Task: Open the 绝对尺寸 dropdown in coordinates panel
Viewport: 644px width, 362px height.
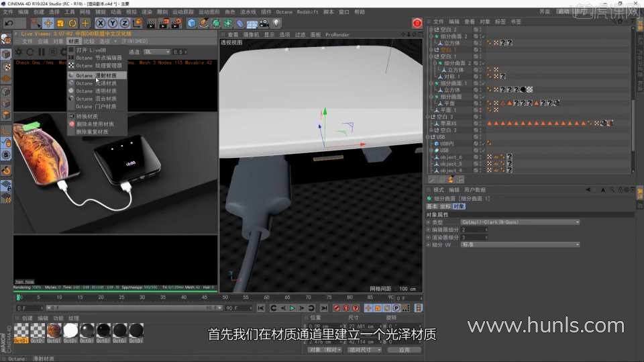Action: [365, 350]
